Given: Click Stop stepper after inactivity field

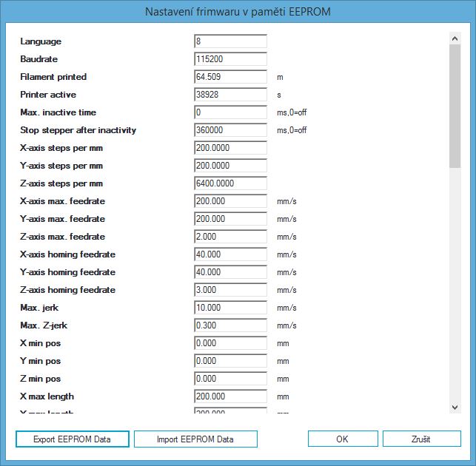Looking at the screenshot, I should coord(230,130).
